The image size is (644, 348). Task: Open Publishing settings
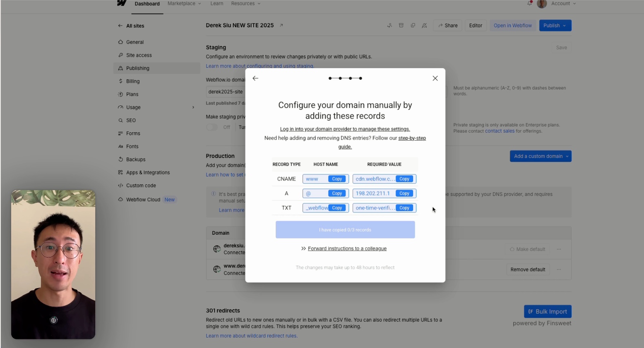pyautogui.click(x=156, y=68)
